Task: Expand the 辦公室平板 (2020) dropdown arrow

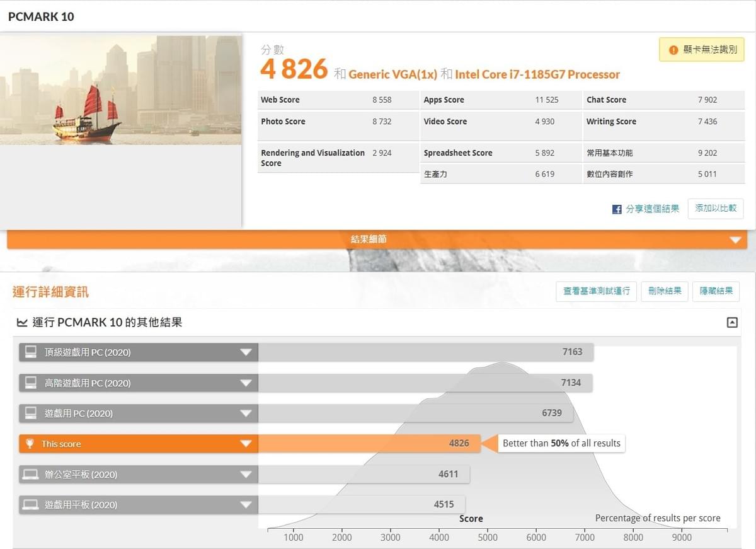Action: pyautogui.click(x=246, y=474)
